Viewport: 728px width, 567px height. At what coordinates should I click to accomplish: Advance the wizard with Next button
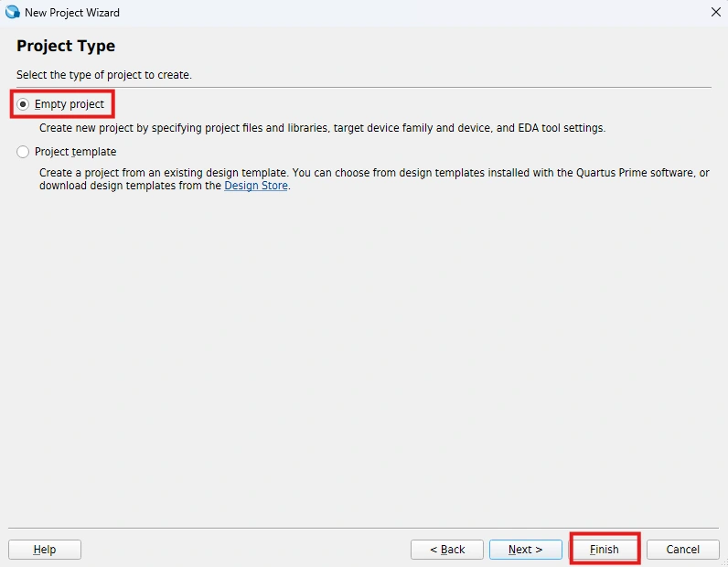click(x=525, y=550)
